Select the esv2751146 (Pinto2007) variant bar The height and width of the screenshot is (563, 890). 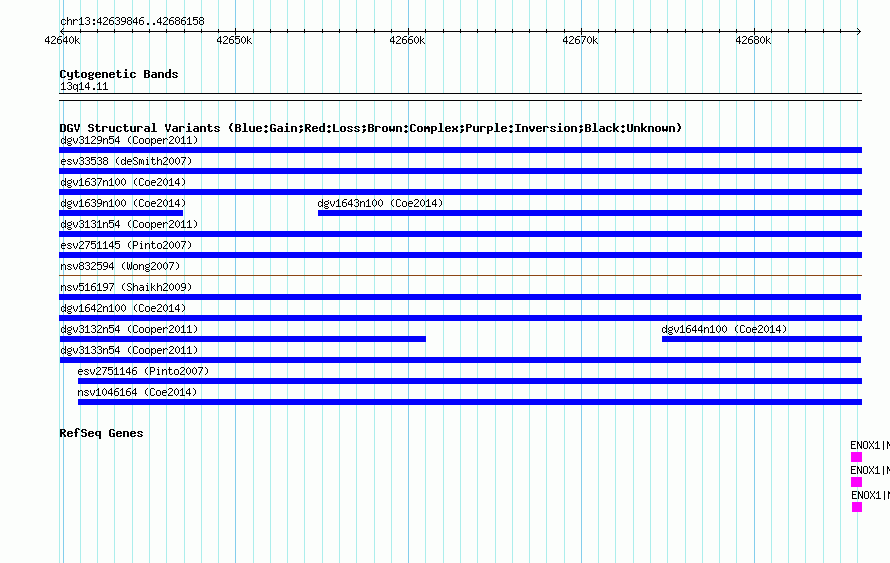470,381
